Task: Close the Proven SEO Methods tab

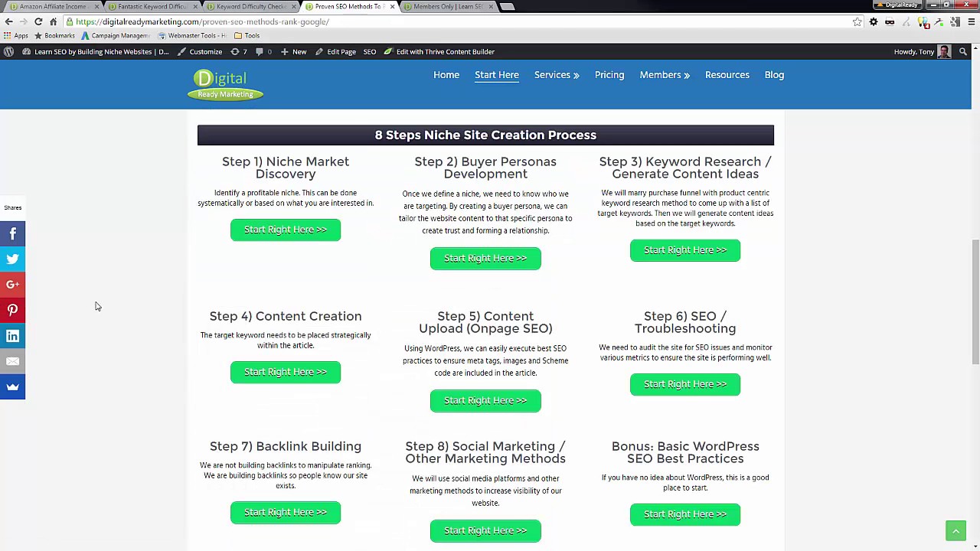Action: pos(392,6)
